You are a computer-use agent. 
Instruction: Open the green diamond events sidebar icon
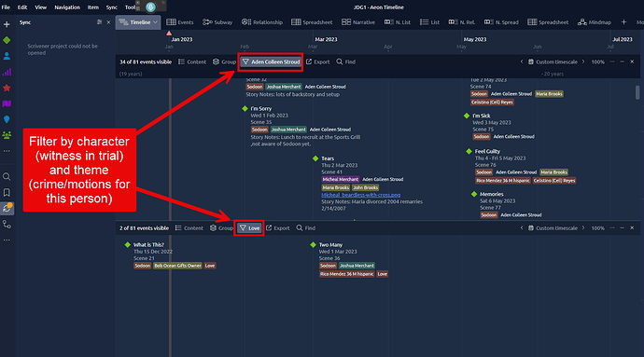pos(7,40)
